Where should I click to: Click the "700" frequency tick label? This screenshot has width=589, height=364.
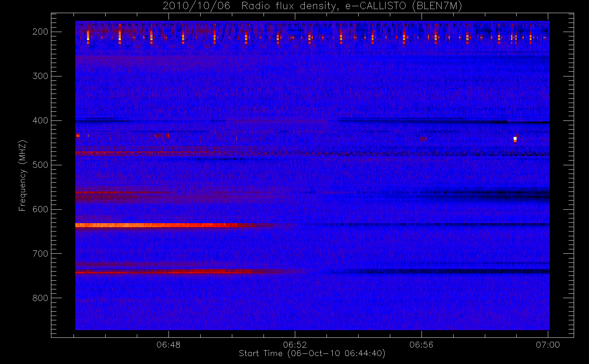[40, 254]
